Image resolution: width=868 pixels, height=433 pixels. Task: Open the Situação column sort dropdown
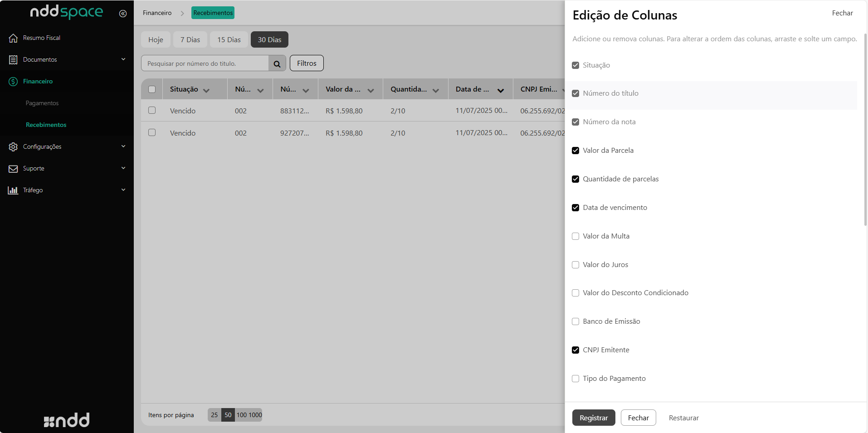click(x=206, y=90)
